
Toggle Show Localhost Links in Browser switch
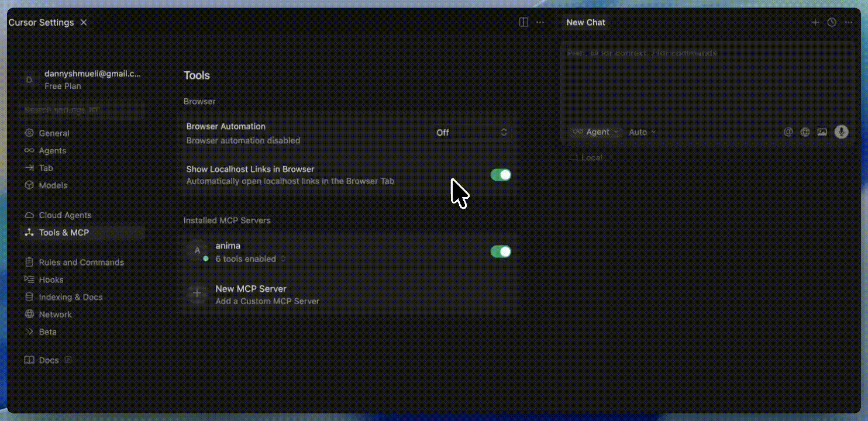[501, 175]
